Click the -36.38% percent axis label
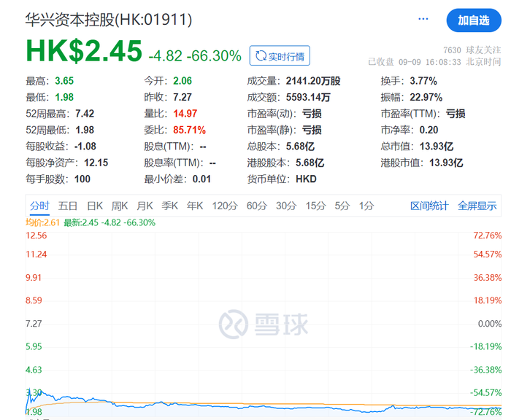511x420 pixels. (486, 370)
